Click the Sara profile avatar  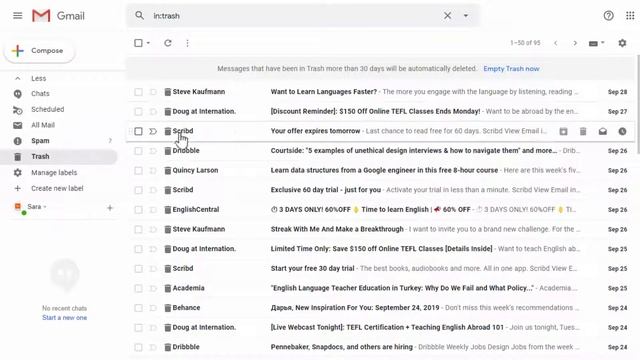(x=18, y=207)
